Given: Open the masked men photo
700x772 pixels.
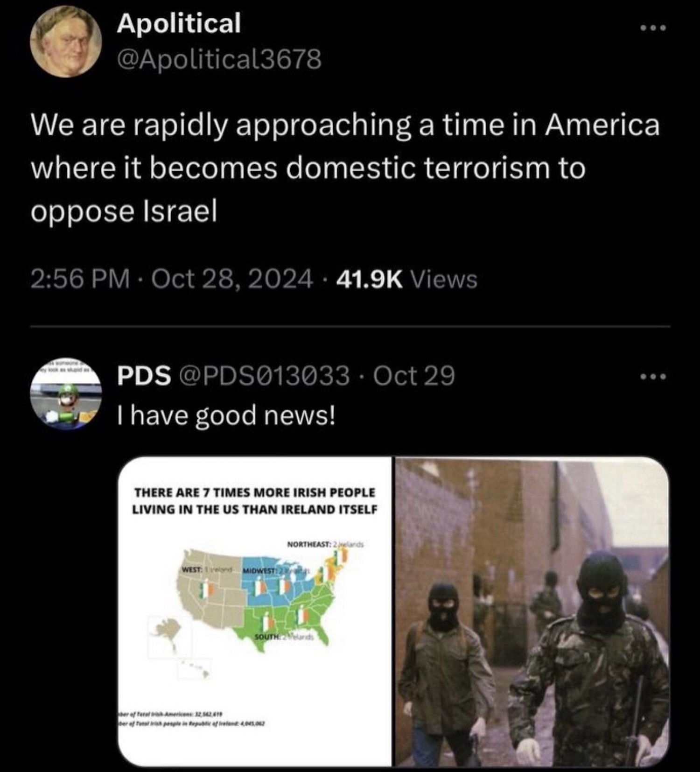Looking at the screenshot, I should coord(532,611).
